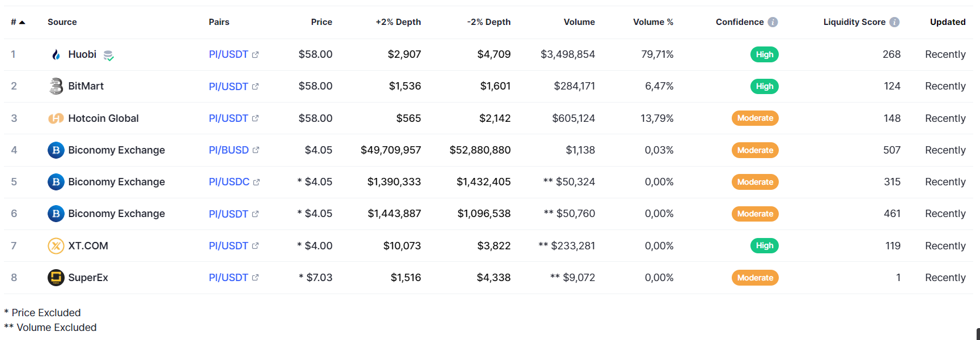The image size is (980, 340).
Task: Click the Liquidity Score info icon
Action: (x=894, y=22)
